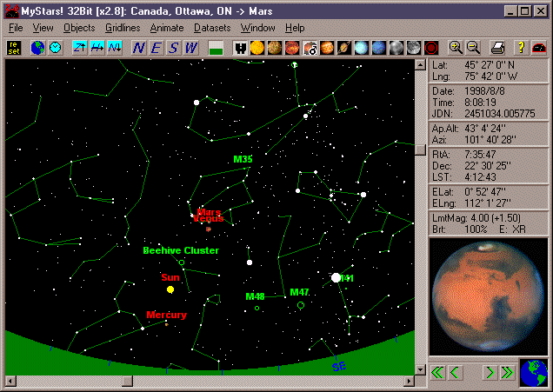The width and height of the screenshot is (553, 392).
Task: Click the 'LmtMag: 4.00 (+1.50)' readout
Action: [x=476, y=218]
